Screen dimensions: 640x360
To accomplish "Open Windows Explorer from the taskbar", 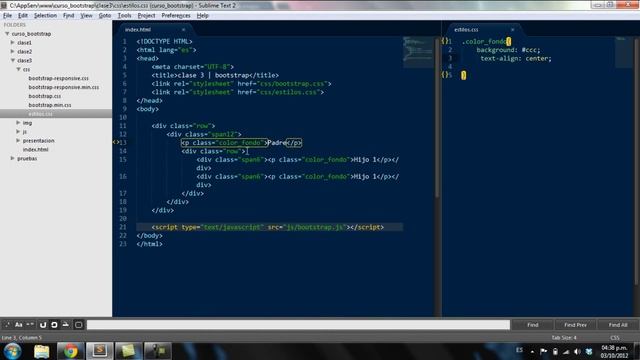I will coord(42,351).
